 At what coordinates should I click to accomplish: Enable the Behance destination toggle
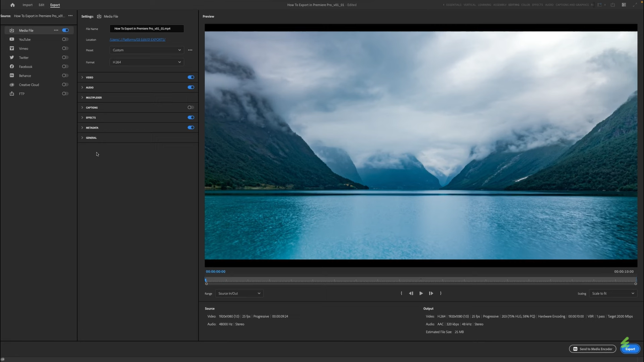point(65,76)
